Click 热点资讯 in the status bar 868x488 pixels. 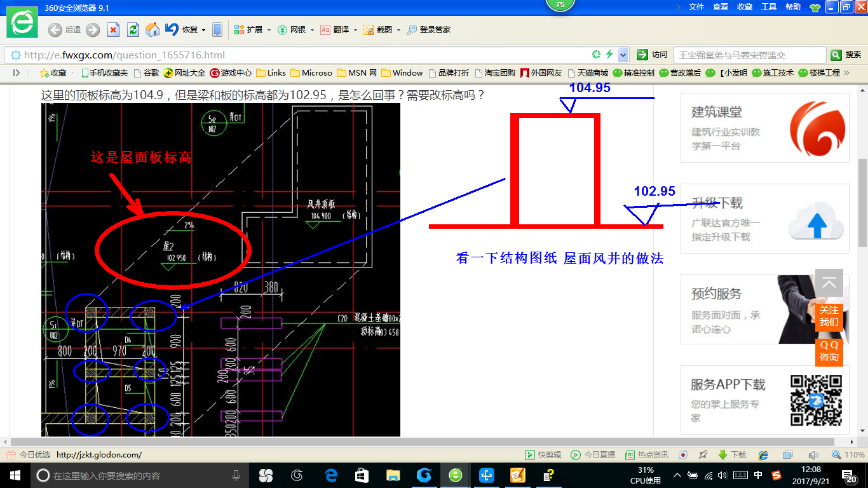click(x=647, y=455)
